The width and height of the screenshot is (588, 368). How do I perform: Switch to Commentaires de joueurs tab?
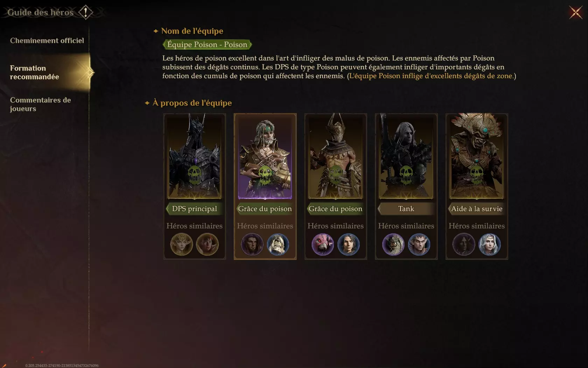tap(40, 104)
